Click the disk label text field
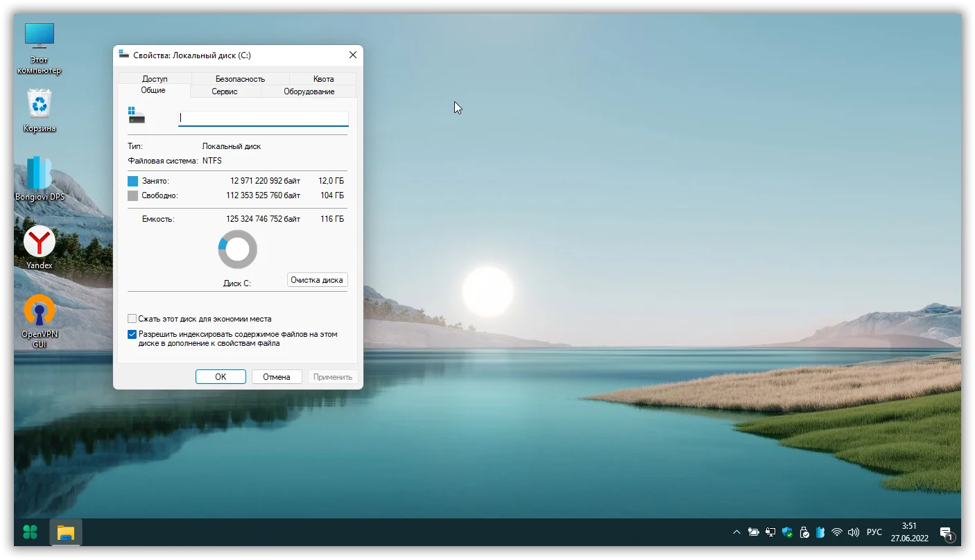Viewport: 975px width, 560px height. point(263,119)
